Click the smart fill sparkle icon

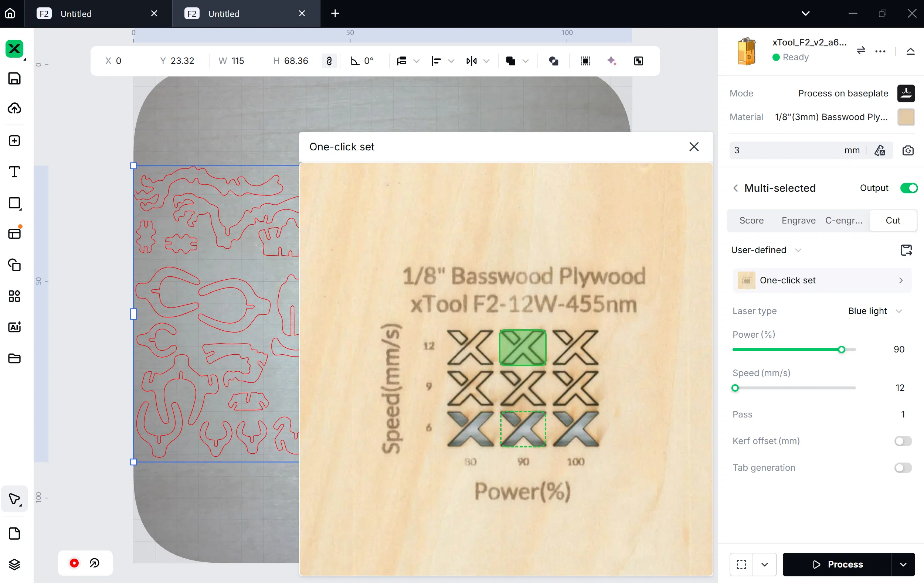pyautogui.click(x=612, y=61)
